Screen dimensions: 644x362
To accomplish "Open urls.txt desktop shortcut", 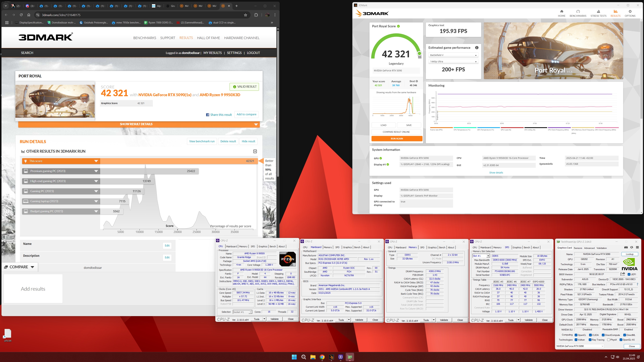I will pos(8,335).
